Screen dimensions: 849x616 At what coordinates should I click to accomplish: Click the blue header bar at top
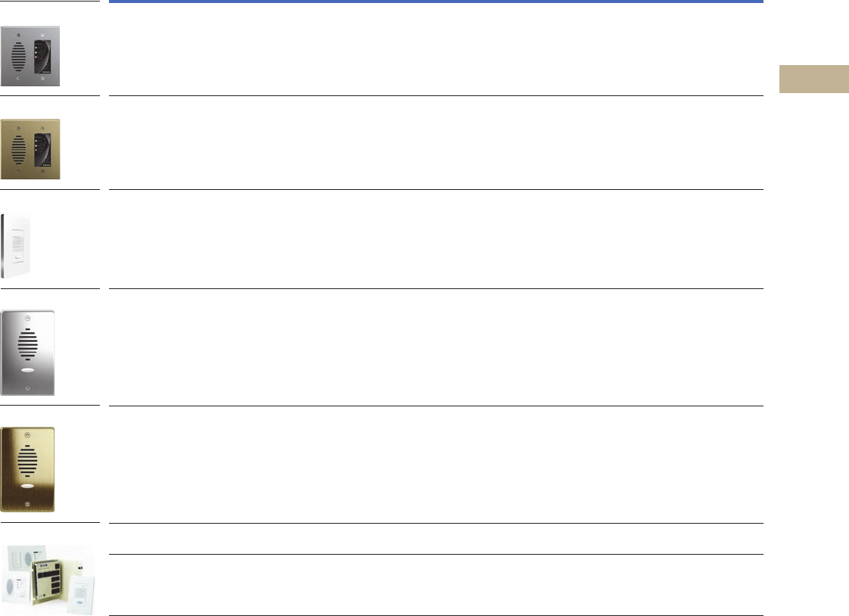tap(436, 2)
